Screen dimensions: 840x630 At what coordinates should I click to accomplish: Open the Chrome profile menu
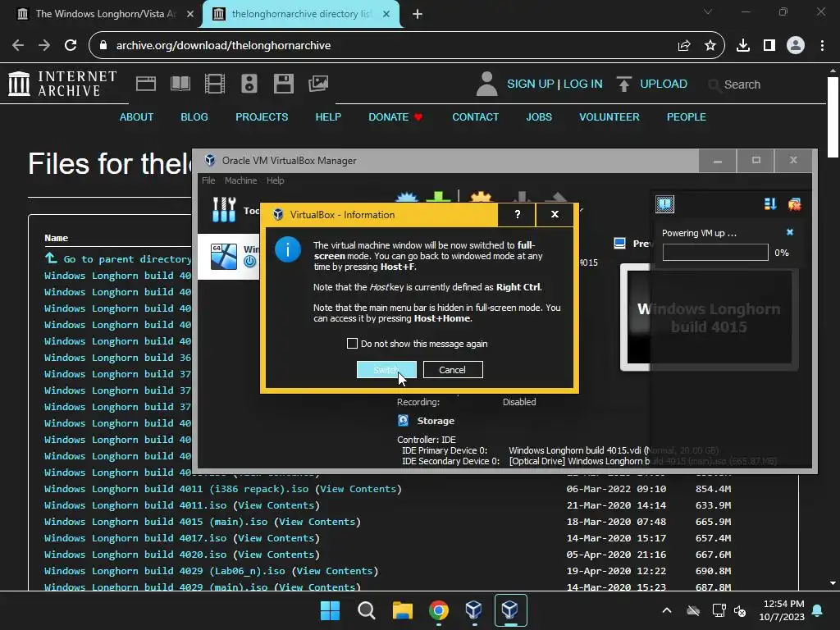(x=796, y=46)
